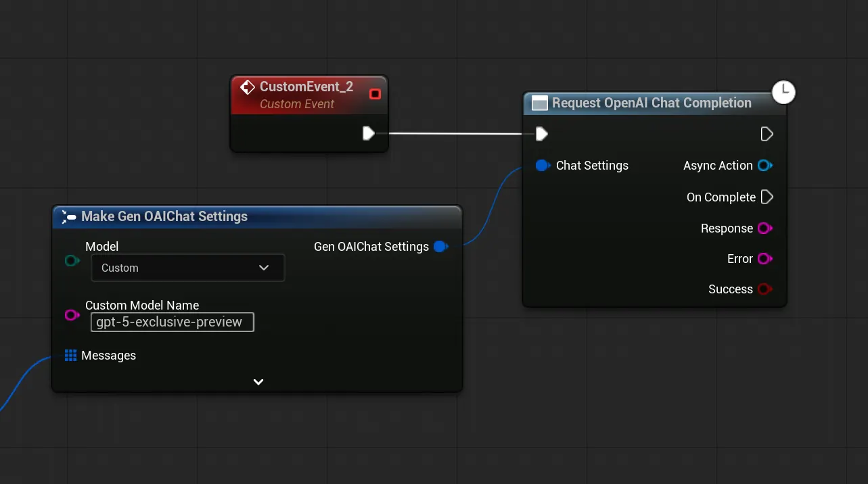The image size is (868, 484).
Task: Click the Success boolean output pin
Action: 765,289
